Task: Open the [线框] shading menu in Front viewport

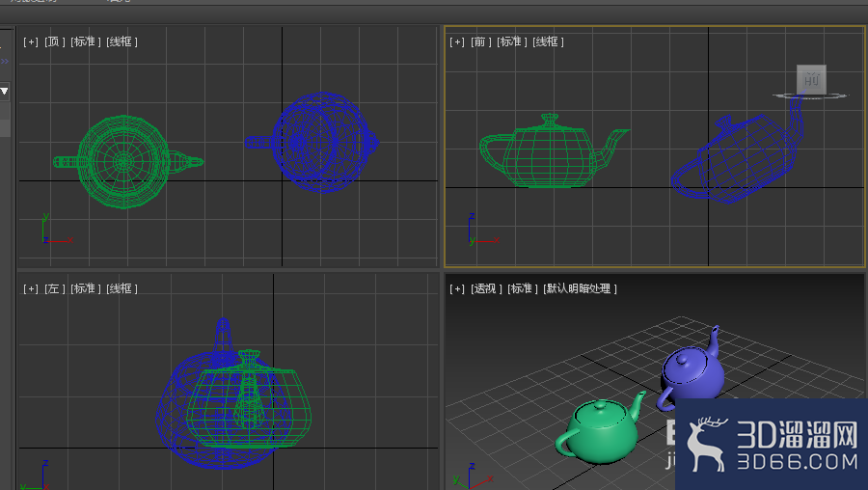Action: point(549,41)
